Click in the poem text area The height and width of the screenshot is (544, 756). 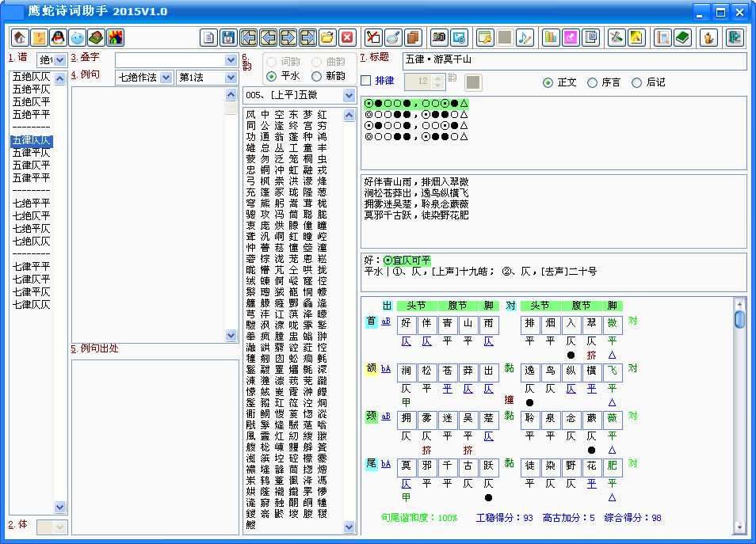(x=553, y=211)
